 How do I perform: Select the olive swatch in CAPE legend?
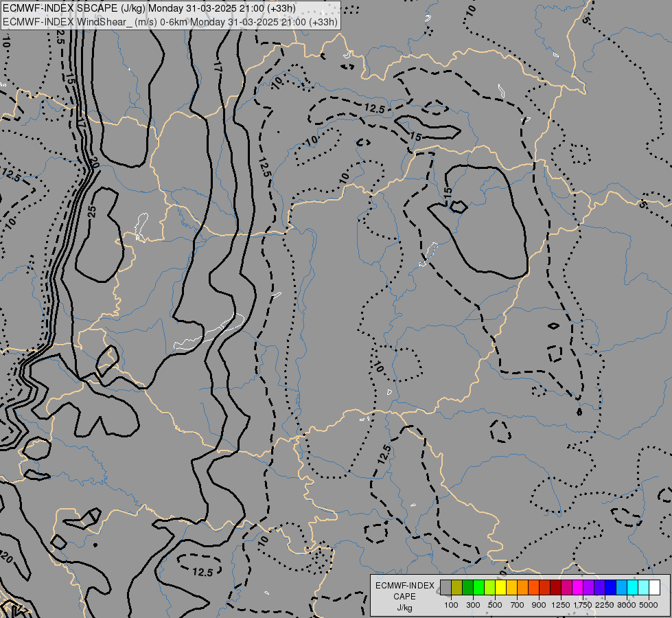coord(457,587)
